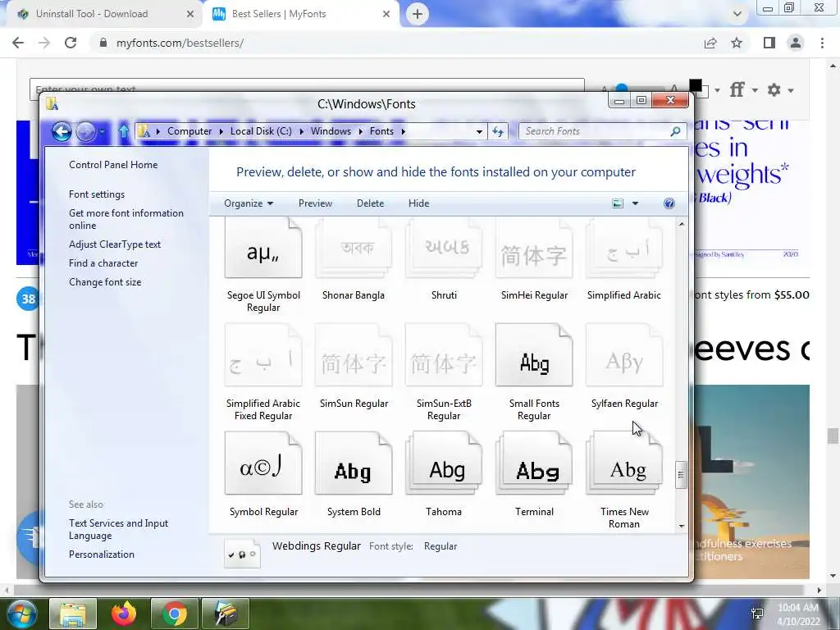This screenshot has width=840, height=630.
Task: Select the SimSun Regular font icon
Action: [354, 355]
